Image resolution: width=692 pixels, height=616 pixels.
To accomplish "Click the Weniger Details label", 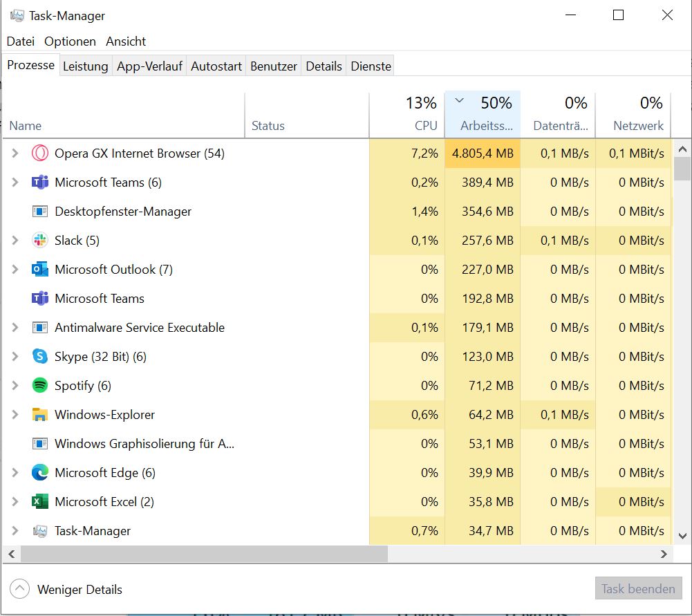I will point(80,590).
